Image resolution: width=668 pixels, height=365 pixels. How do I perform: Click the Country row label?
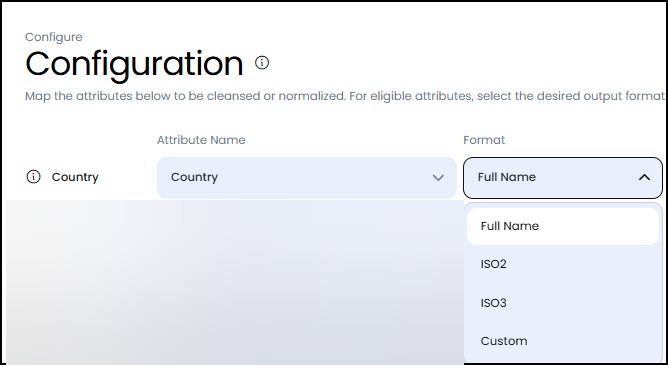[x=75, y=177]
